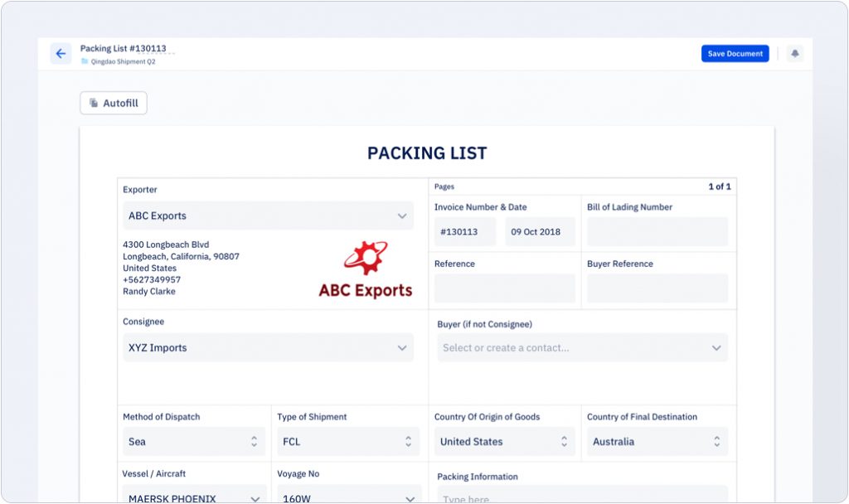Click the Buyer Reference input field
The width and height of the screenshot is (849, 504).
657,288
